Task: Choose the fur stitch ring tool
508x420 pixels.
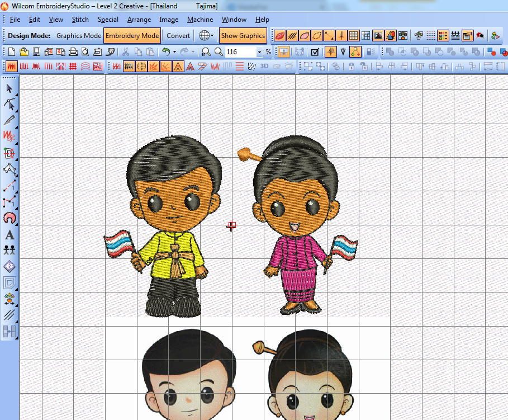Action: tap(10, 218)
